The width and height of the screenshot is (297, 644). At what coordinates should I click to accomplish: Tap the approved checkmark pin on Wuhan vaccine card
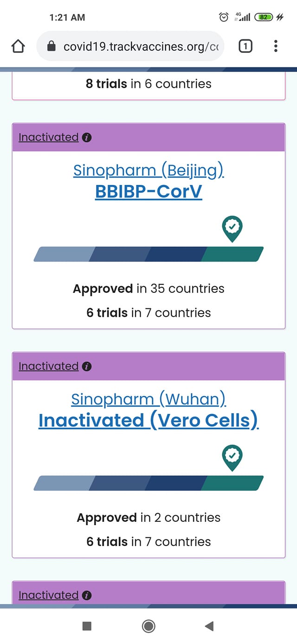232,457
